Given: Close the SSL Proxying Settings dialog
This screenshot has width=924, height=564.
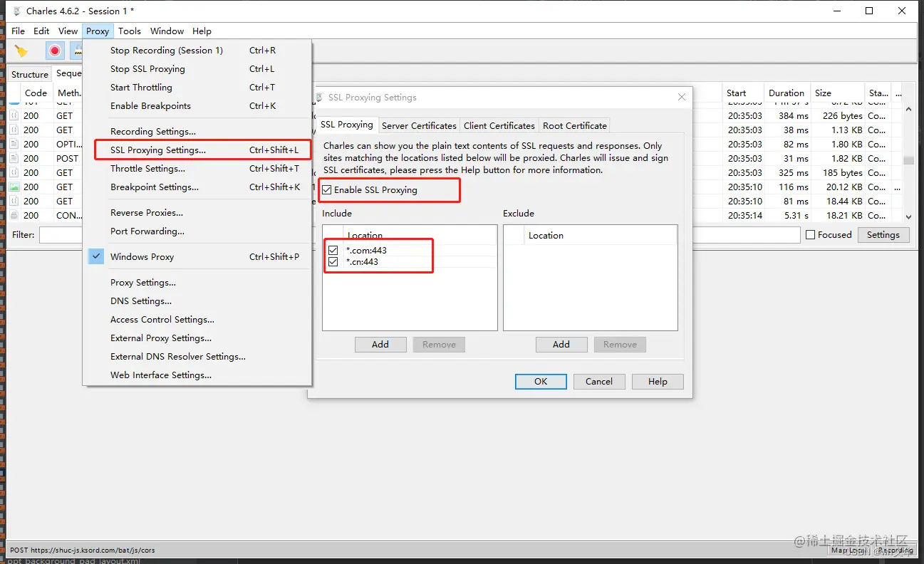Looking at the screenshot, I should (x=682, y=97).
